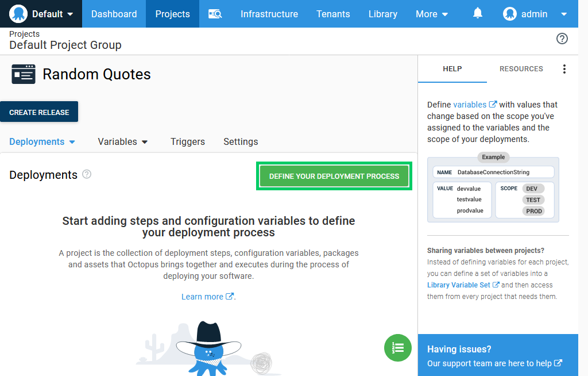Screen dimensions: 588x376
Task: Click the Create Release button
Action: pos(39,112)
